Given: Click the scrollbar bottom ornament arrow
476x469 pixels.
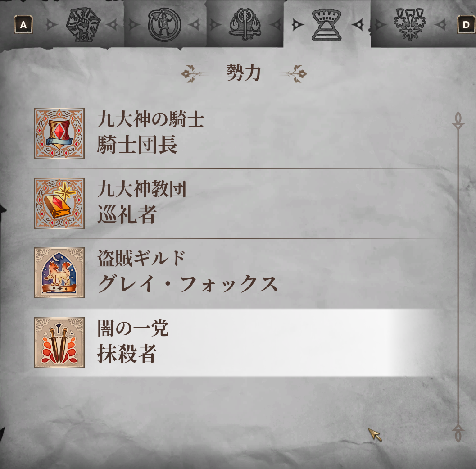Looking at the screenshot, I should [x=458, y=433].
